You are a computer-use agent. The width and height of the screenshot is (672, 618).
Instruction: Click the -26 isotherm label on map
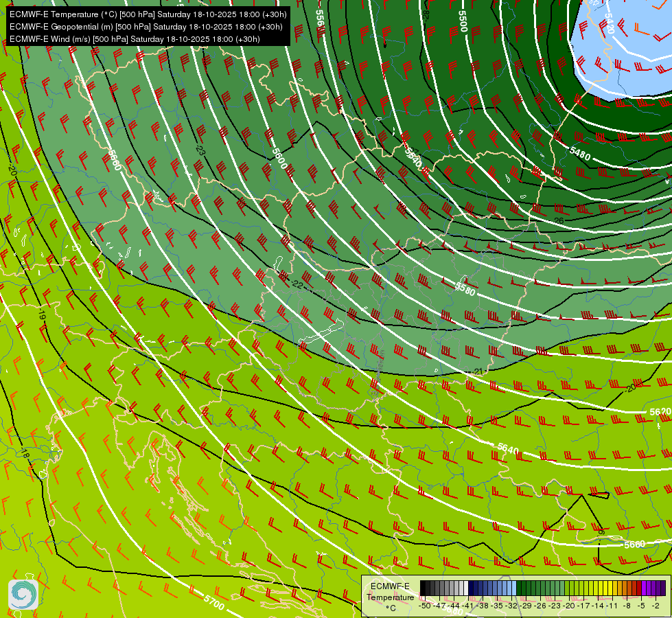coord(559,220)
